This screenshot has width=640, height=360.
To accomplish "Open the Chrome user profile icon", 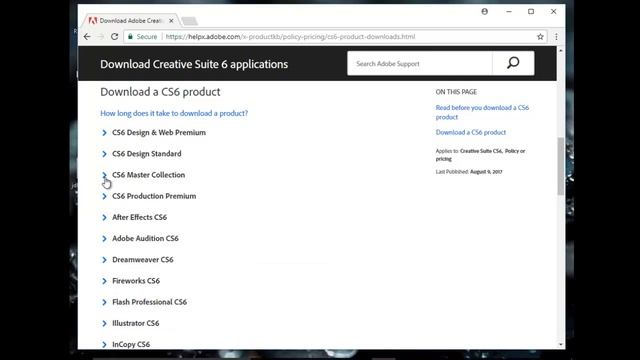I will tap(484, 11).
